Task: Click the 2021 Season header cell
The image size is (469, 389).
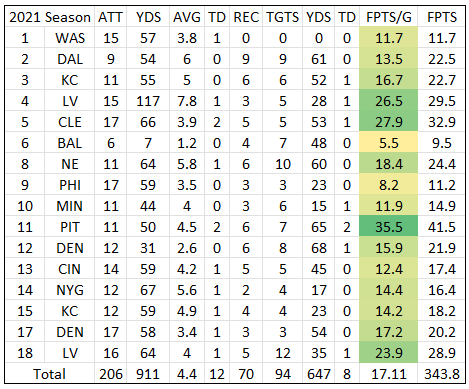Action: click(50, 17)
